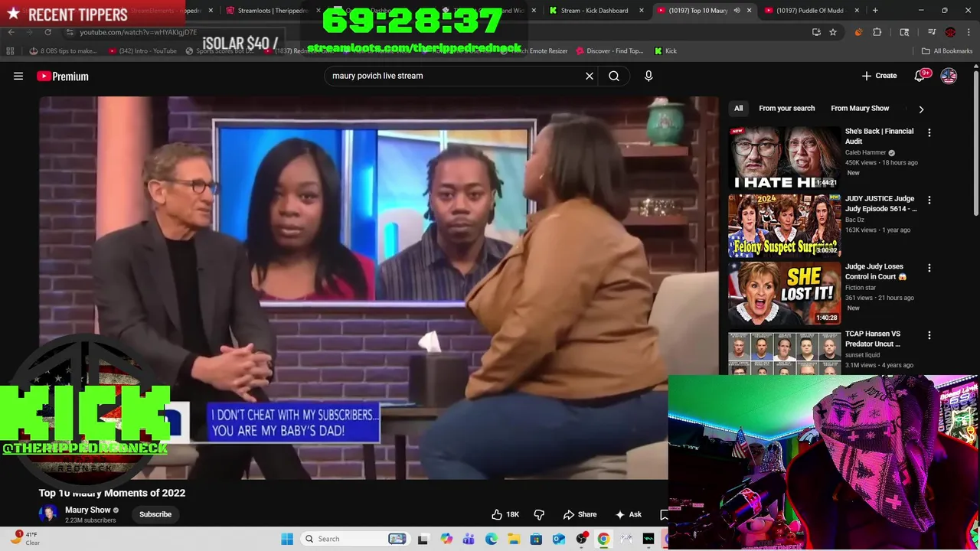Click the Ask button
Viewport: 980px width, 551px height.
click(x=629, y=514)
